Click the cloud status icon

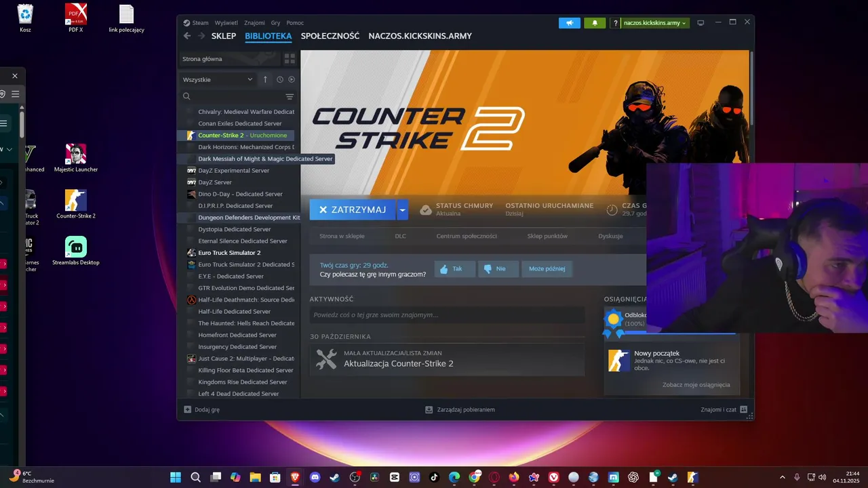point(426,209)
